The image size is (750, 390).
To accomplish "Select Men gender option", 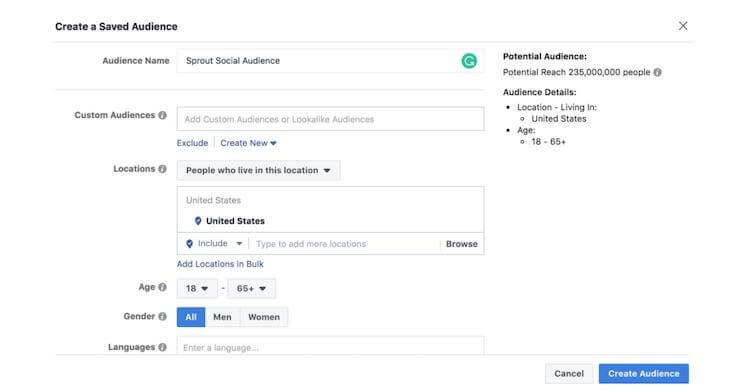I will coord(222,317).
